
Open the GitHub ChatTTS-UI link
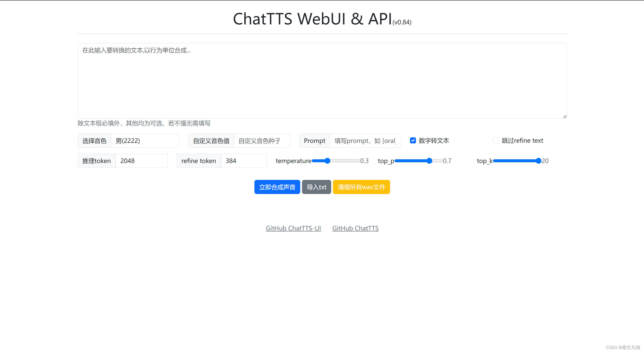point(293,228)
